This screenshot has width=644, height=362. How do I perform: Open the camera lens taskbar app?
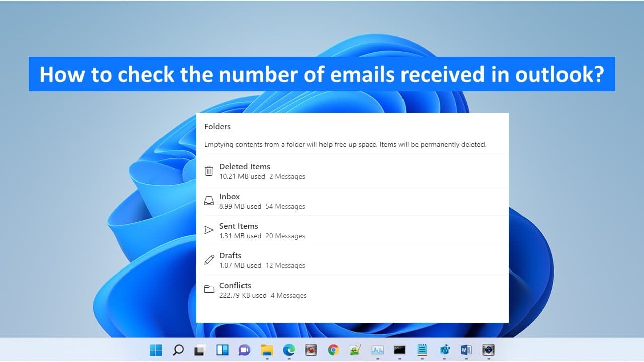click(488, 350)
